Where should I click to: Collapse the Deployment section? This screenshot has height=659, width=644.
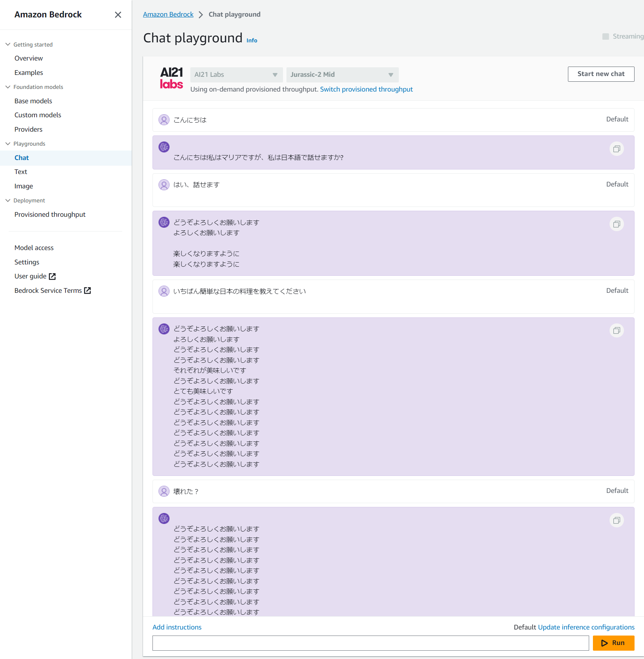[x=8, y=200]
